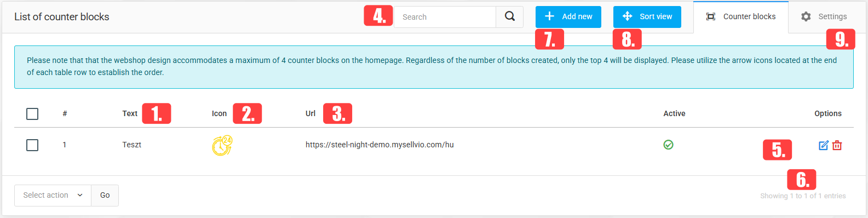Click the Sort view button label
This screenshot has height=218, width=868.
point(656,16)
